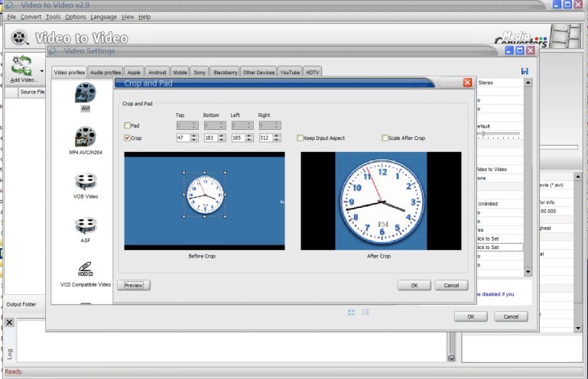Enable the Scale After Crop checkbox

pyautogui.click(x=385, y=138)
